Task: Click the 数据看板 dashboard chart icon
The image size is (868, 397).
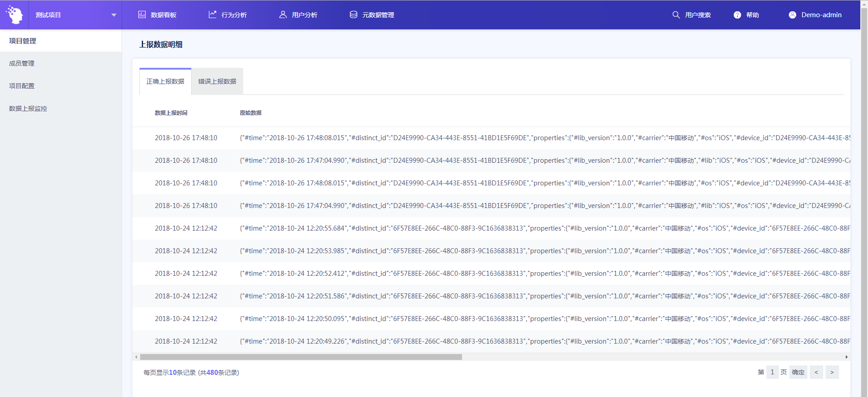Action: 142,14
